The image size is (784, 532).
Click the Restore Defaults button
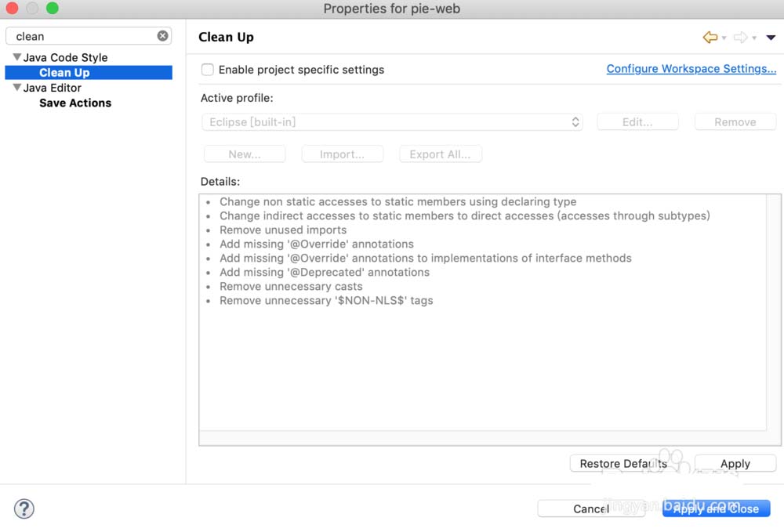coord(623,464)
